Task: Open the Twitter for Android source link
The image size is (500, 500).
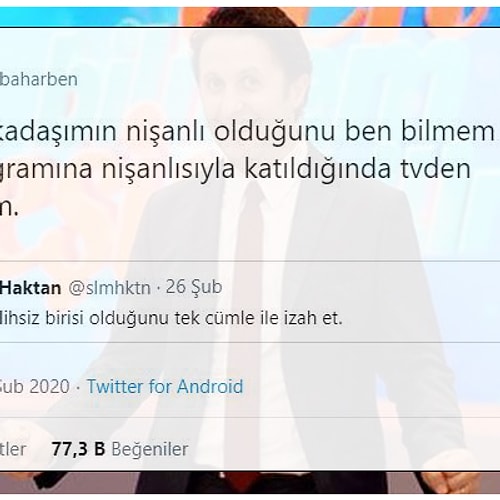Action: tap(165, 386)
